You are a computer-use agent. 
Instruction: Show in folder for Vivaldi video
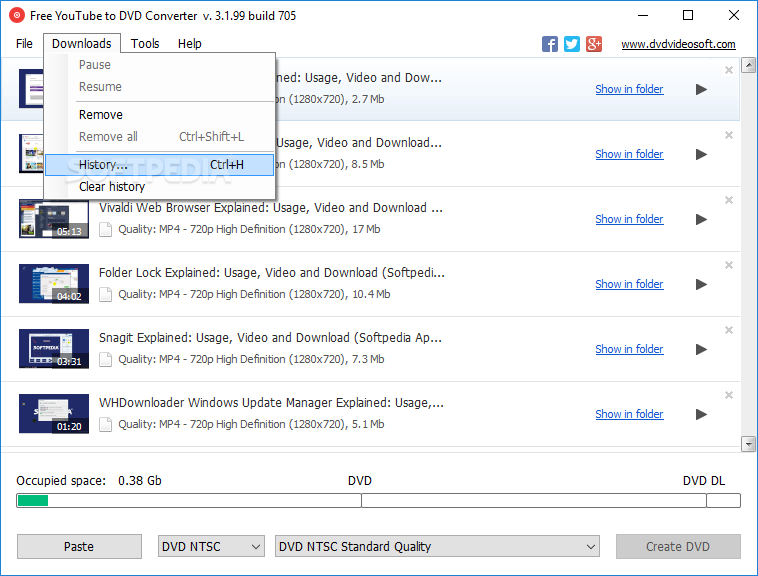click(629, 219)
